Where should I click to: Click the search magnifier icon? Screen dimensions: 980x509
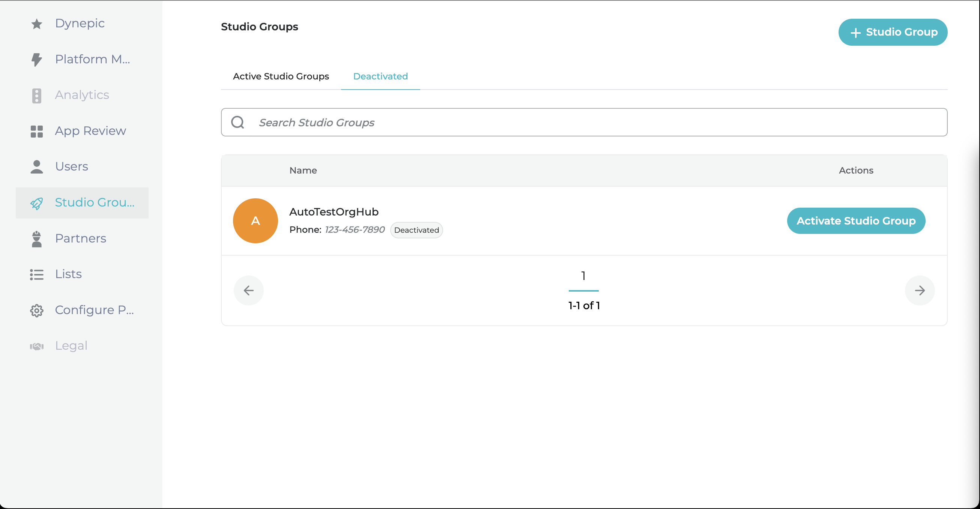(238, 123)
